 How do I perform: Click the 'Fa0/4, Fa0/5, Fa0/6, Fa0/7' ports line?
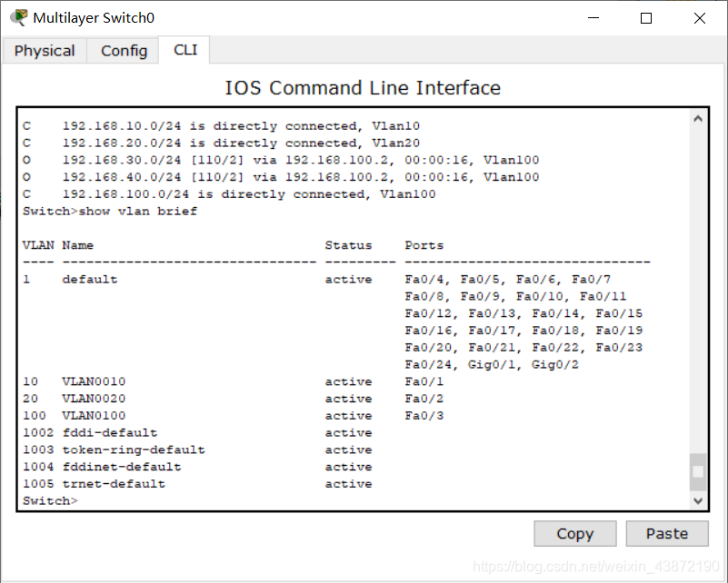pos(507,280)
